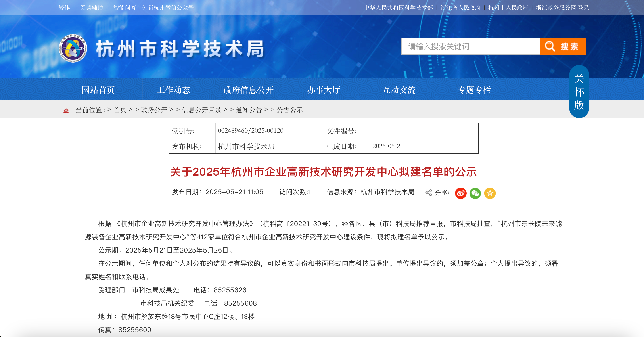This screenshot has height=337, width=644.
Task: Click the Hangzhou Science Bureau logo emblem
Action: (73, 48)
